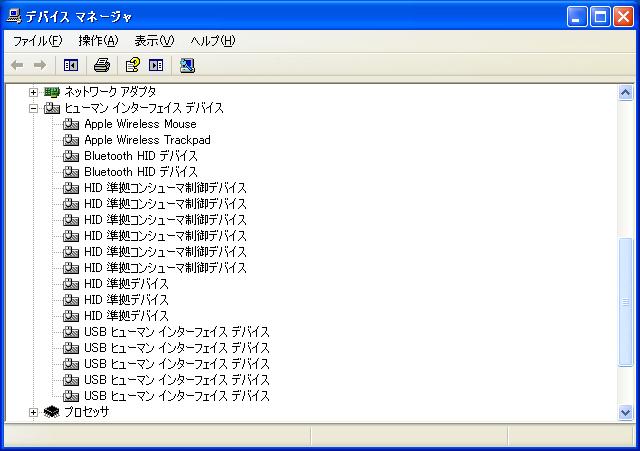Select the Apple Wireless Trackpad device
Screen dimensions: 640x451
click(x=147, y=140)
